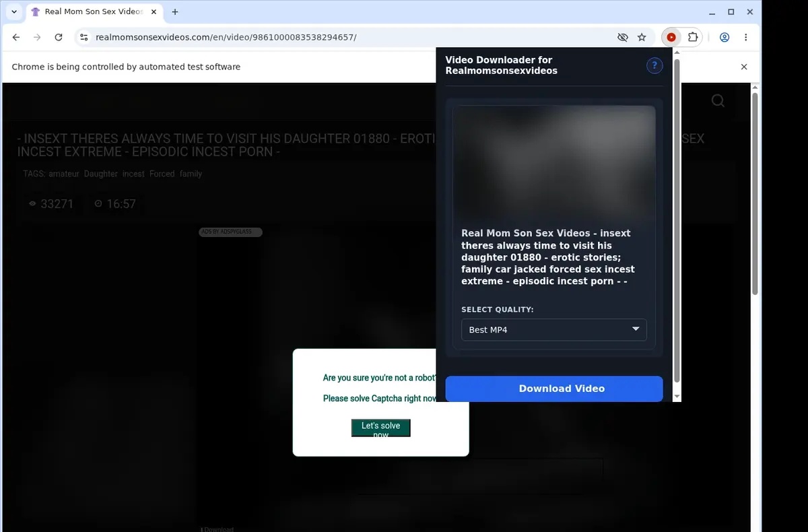Open the site search magnifier icon

click(x=718, y=101)
